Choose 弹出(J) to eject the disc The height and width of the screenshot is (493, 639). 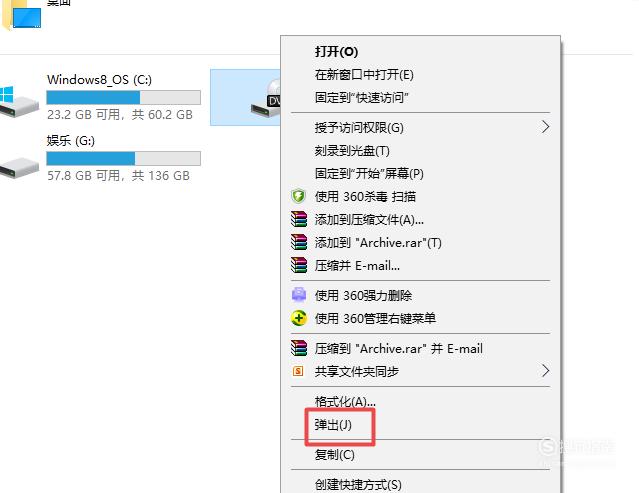click(333, 425)
